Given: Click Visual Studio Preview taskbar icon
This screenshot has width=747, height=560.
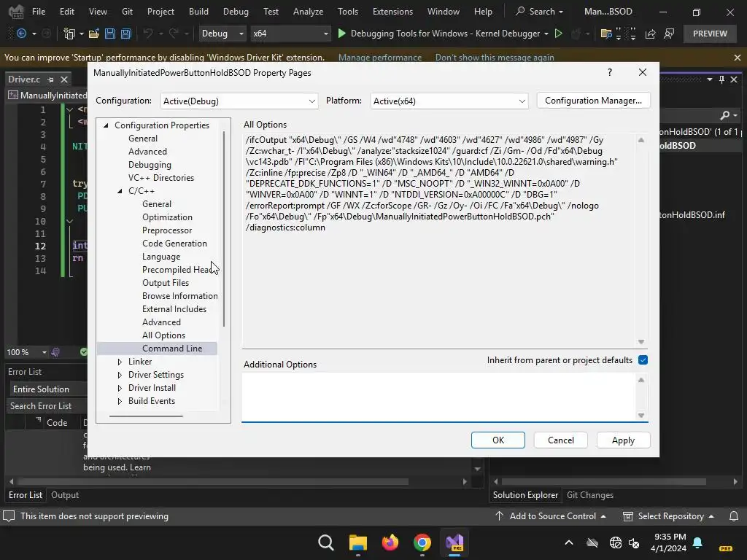Looking at the screenshot, I should tap(454, 542).
